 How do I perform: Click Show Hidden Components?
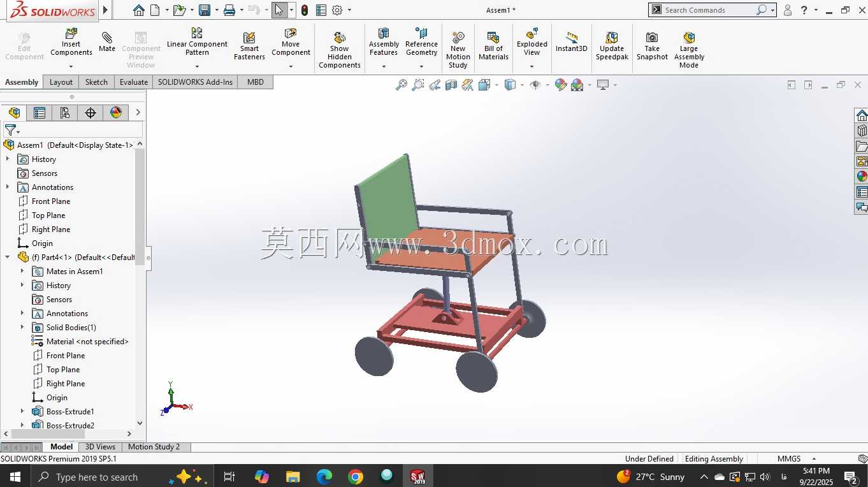340,50
